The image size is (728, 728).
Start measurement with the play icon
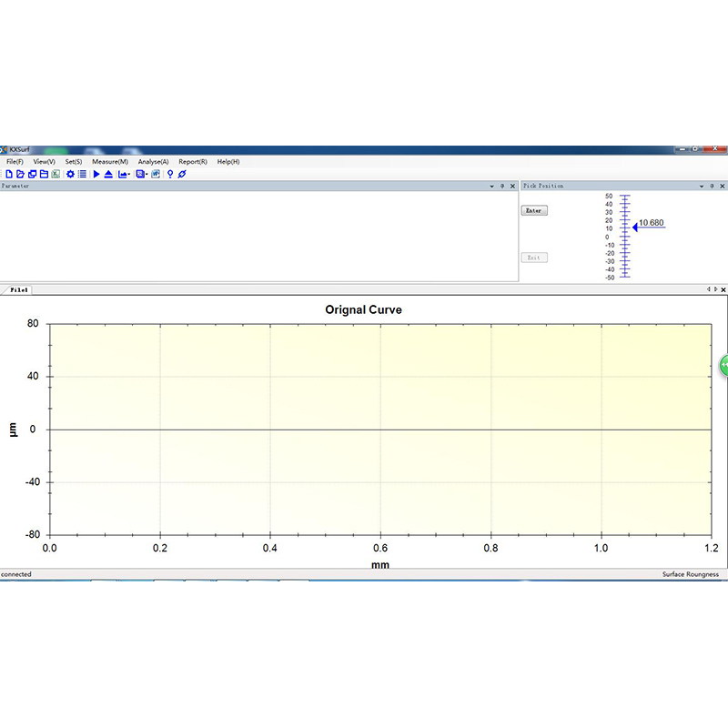(96, 174)
